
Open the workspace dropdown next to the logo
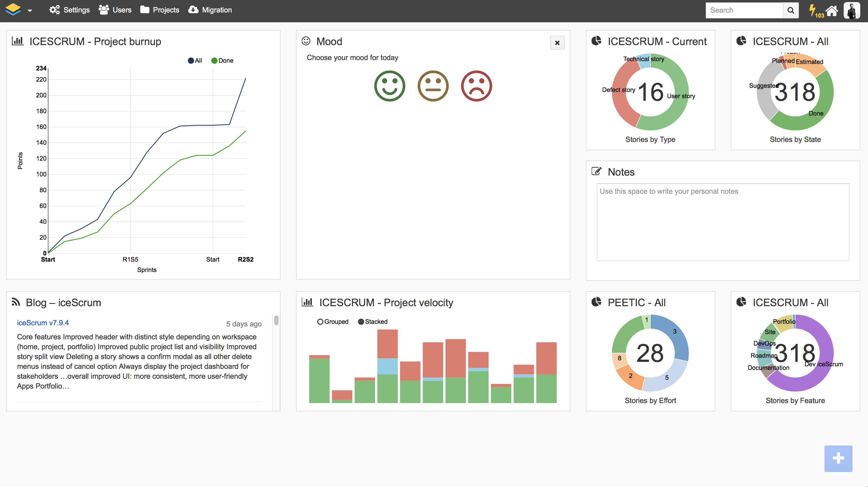(30, 10)
